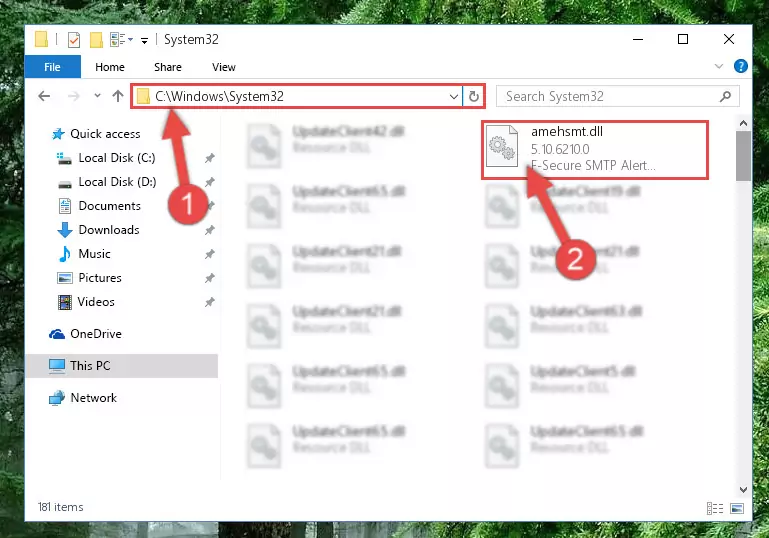
Task: Click the Downloads blue arrow icon
Action: tap(65, 230)
